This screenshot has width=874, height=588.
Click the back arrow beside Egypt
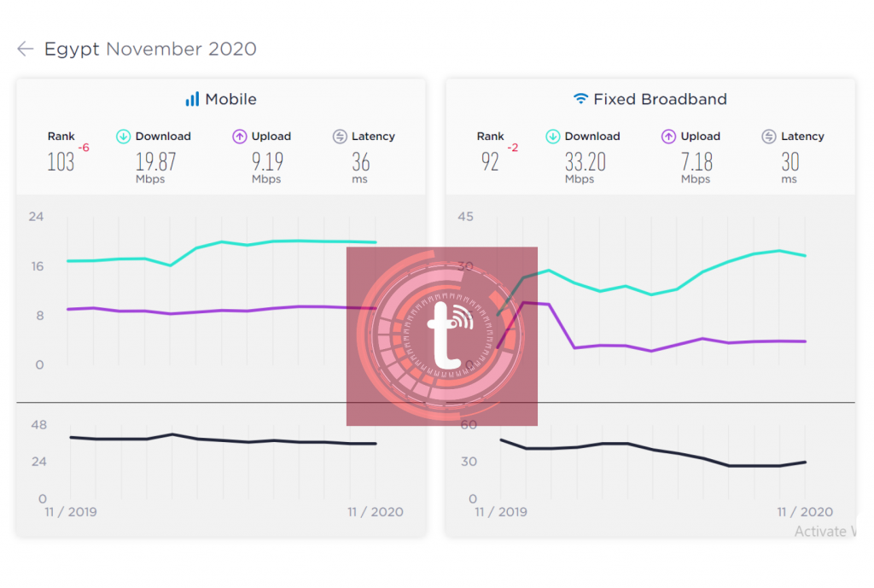[26, 49]
